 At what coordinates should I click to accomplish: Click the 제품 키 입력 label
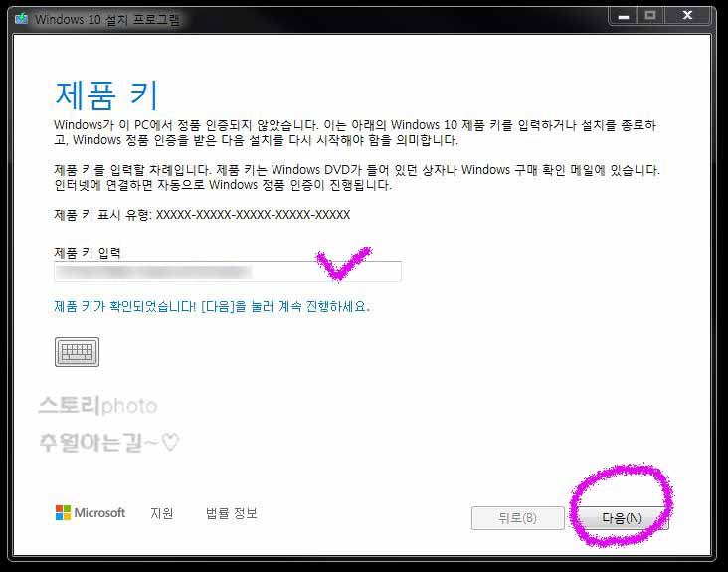88,253
